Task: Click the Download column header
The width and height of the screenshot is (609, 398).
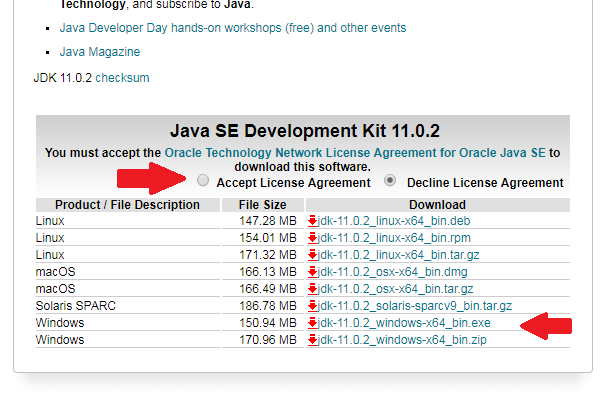Action: pos(437,205)
